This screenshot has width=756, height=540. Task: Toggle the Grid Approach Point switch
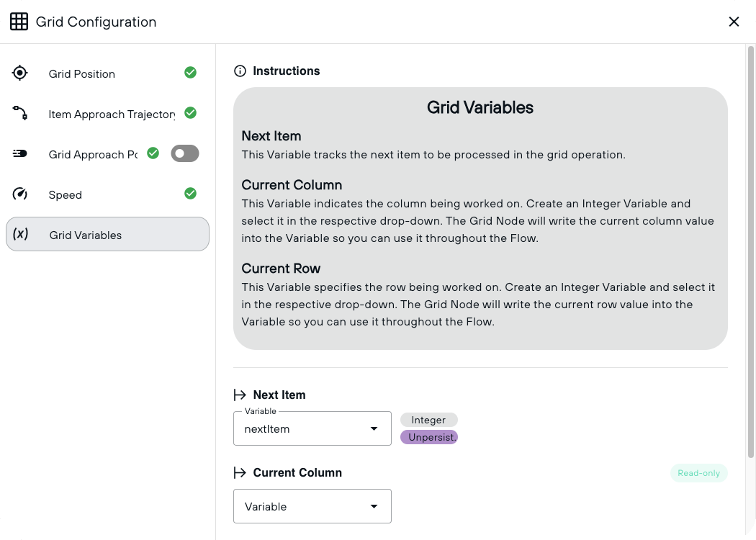(184, 153)
